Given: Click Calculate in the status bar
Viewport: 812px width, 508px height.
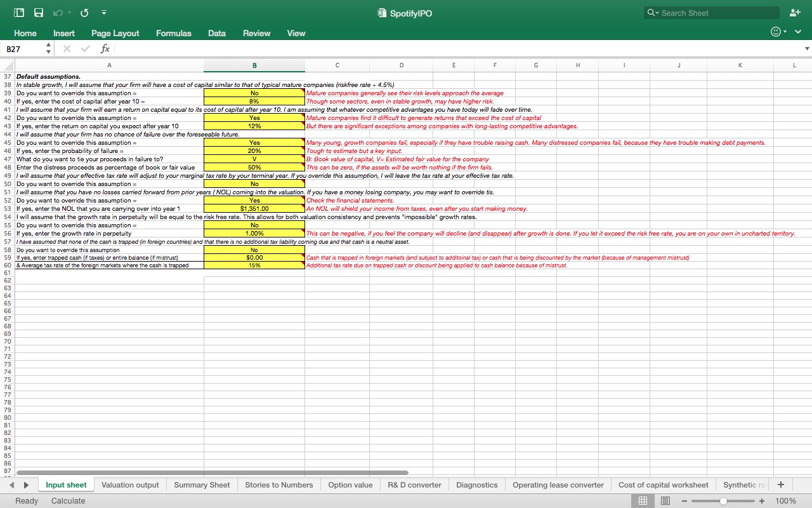Looking at the screenshot, I should pos(68,501).
